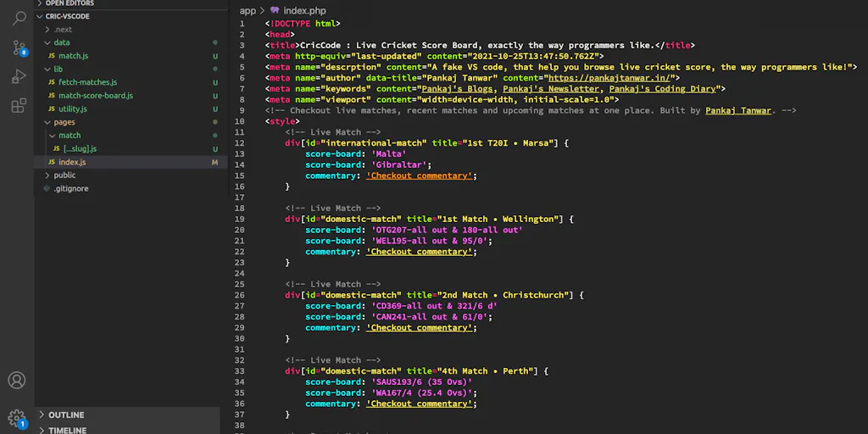The image size is (868, 434).
Task: Open the Extensions view icon
Action: 19,106
